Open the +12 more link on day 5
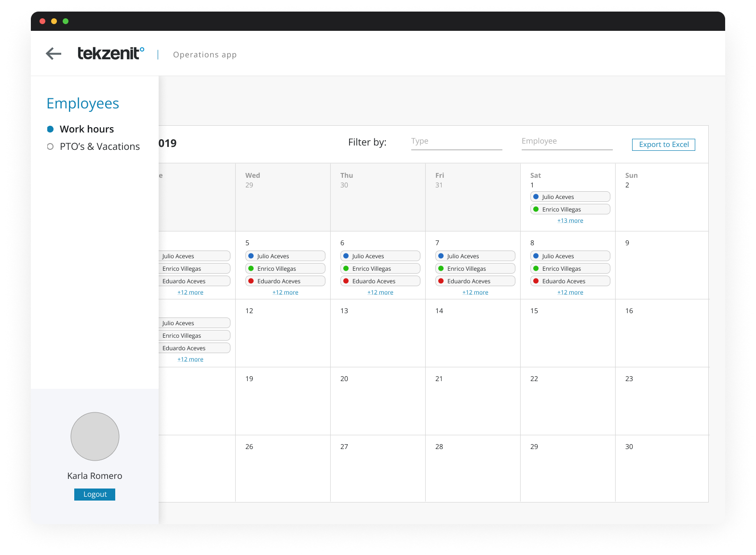The width and height of the screenshot is (756, 555). pyautogui.click(x=285, y=292)
